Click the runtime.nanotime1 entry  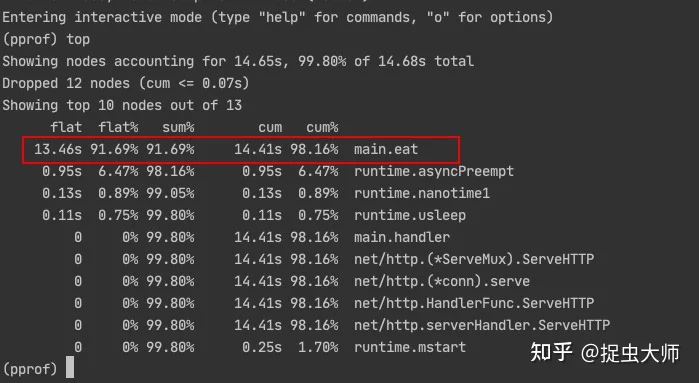422,193
